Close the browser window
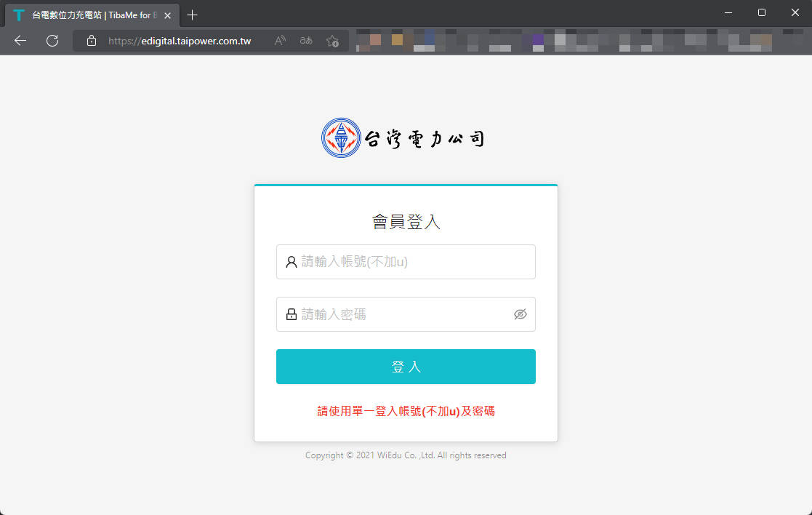Image resolution: width=812 pixels, height=515 pixels. [x=795, y=12]
